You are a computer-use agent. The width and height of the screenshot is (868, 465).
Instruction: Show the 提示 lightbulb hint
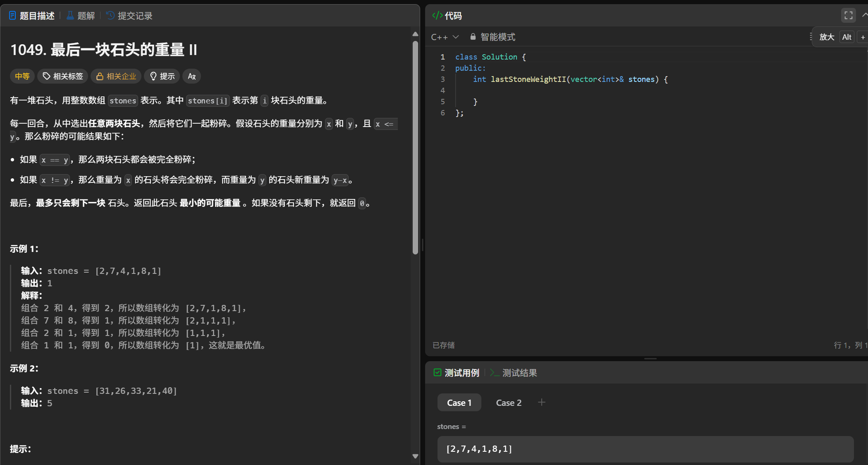162,76
